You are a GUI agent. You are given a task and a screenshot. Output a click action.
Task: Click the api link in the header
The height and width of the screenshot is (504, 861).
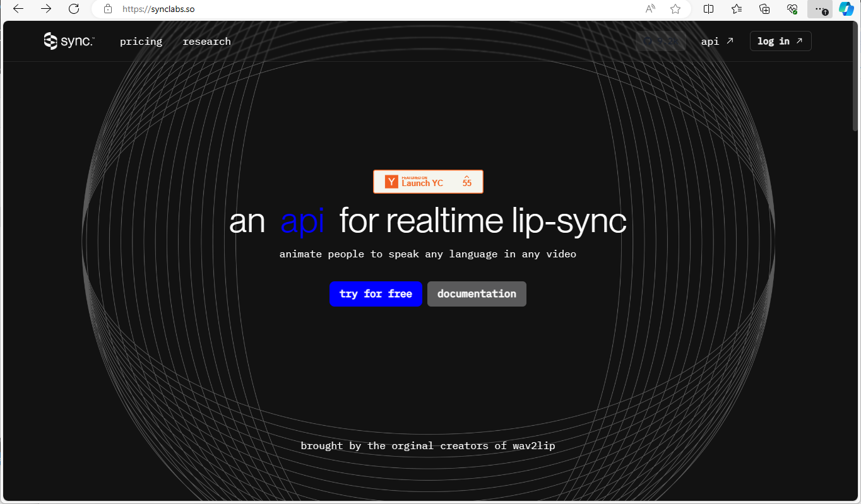(717, 41)
